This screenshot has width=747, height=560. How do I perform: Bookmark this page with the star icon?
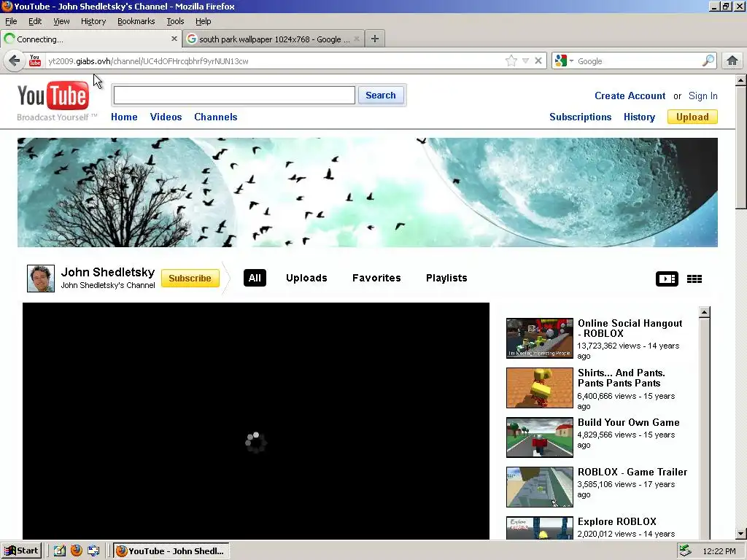pyautogui.click(x=511, y=61)
